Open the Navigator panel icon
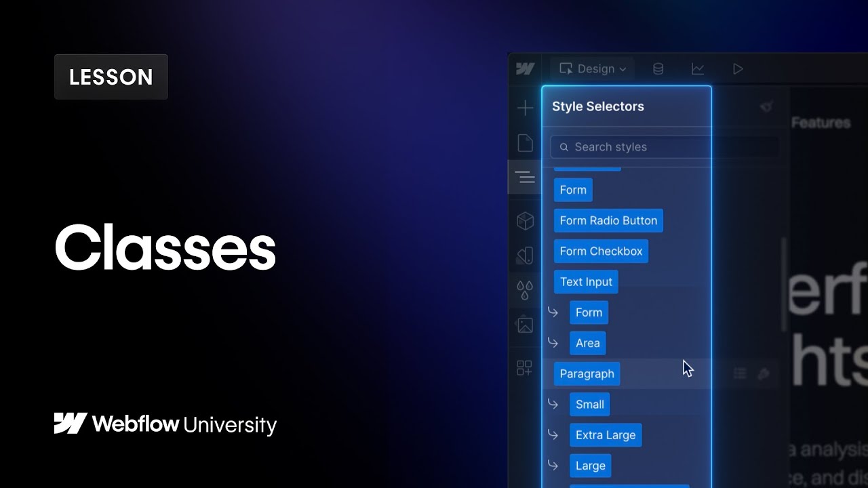The width and height of the screenshot is (868, 488). [x=525, y=178]
